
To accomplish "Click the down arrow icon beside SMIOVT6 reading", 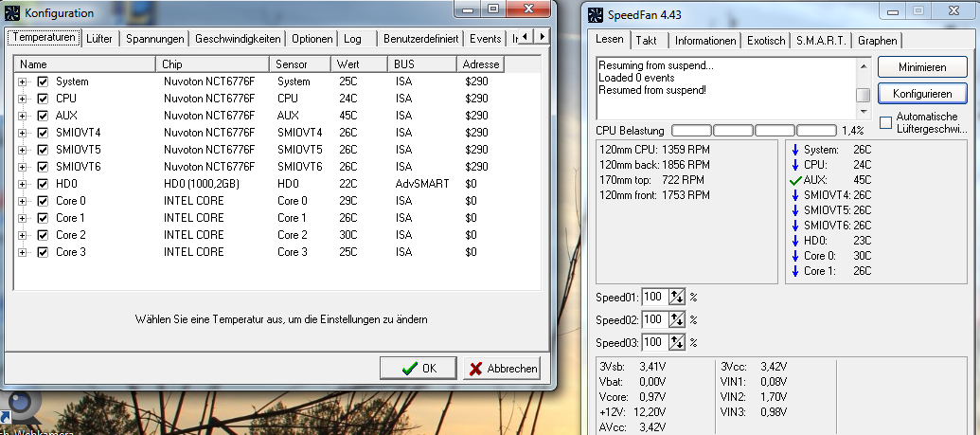I will pos(795,226).
